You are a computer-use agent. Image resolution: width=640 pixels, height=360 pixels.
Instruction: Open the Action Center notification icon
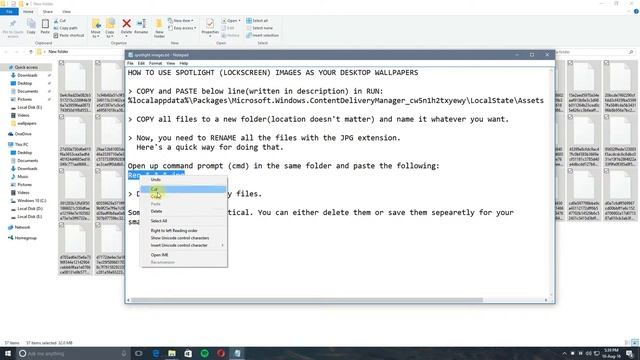pos(630,353)
